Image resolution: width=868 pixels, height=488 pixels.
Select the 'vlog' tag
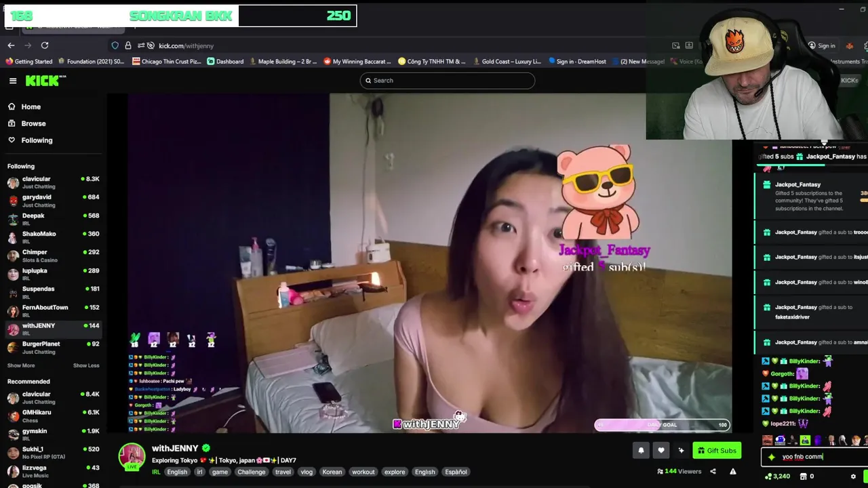(307, 472)
